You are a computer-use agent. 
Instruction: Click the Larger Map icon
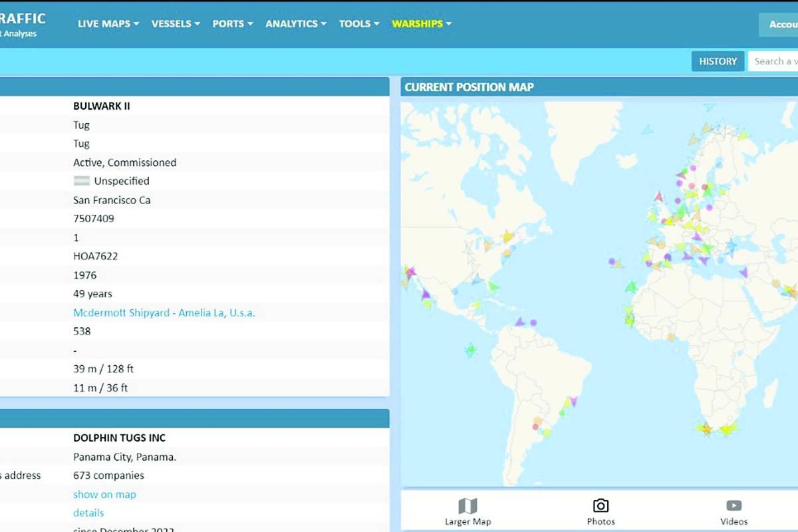(x=467, y=506)
